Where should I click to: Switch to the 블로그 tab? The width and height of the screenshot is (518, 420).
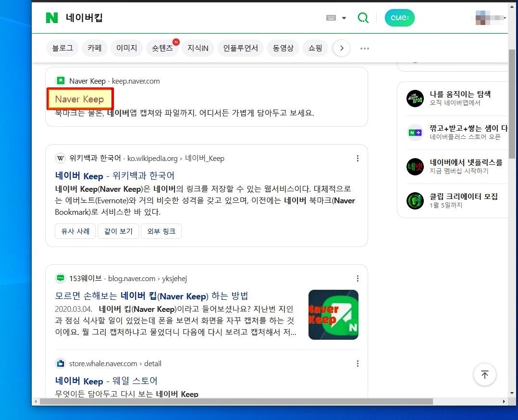pos(62,48)
